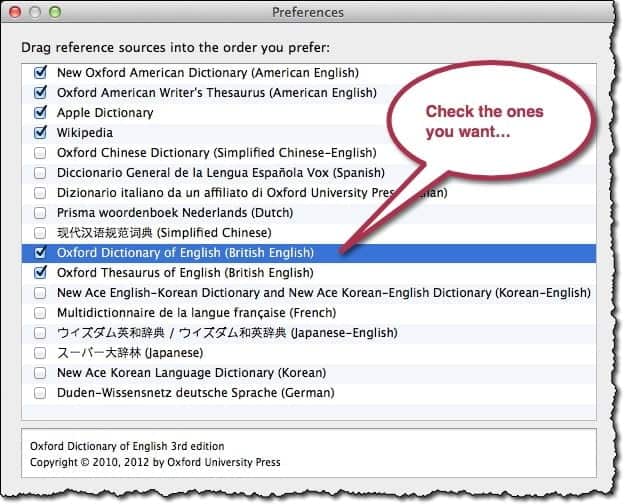Uncheck the Apple Dictionary checkbox
Viewport: 624px width, 504px height.
[x=40, y=113]
